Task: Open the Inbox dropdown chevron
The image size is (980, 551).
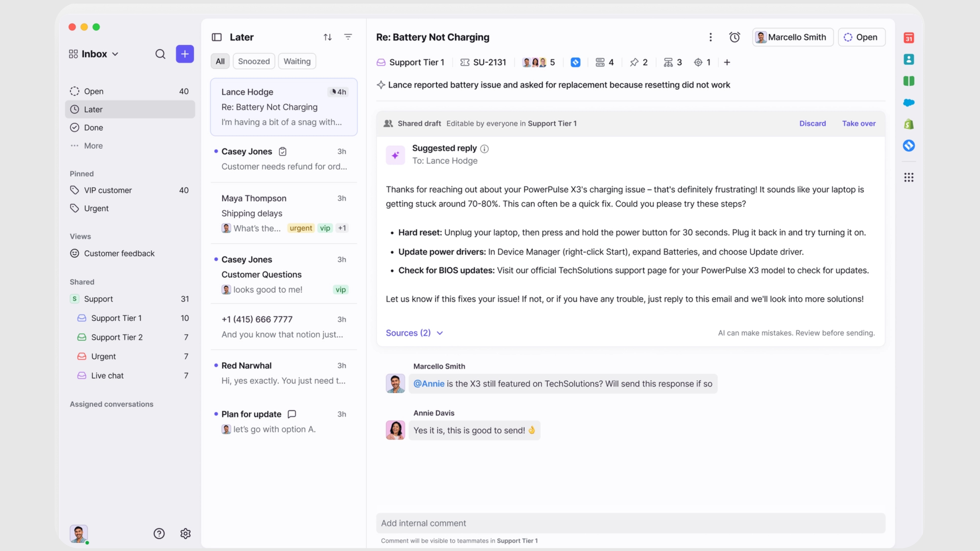Action: pos(115,54)
